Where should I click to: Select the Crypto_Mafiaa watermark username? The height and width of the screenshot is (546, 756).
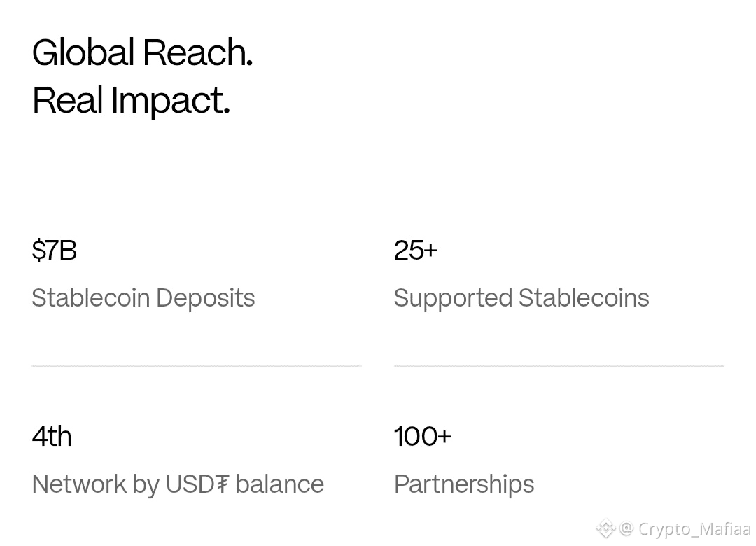pyautogui.click(x=694, y=529)
